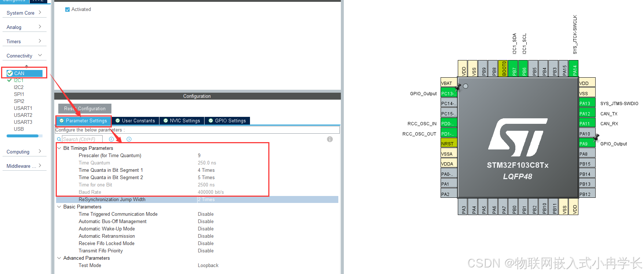Select SPI2 peripheral
This screenshot has width=644, height=274.
click(x=19, y=101)
